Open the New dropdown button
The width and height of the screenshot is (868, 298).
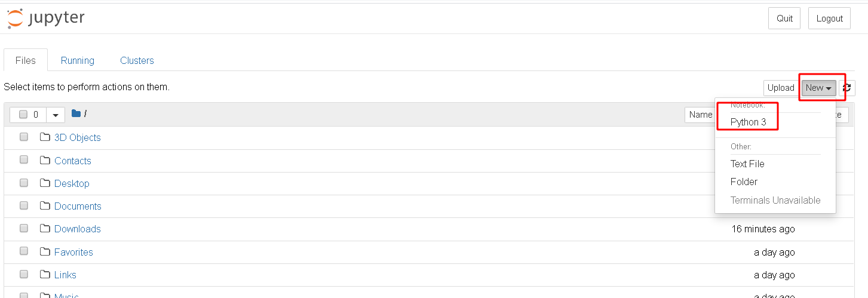pyautogui.click(x=818, y=88)
